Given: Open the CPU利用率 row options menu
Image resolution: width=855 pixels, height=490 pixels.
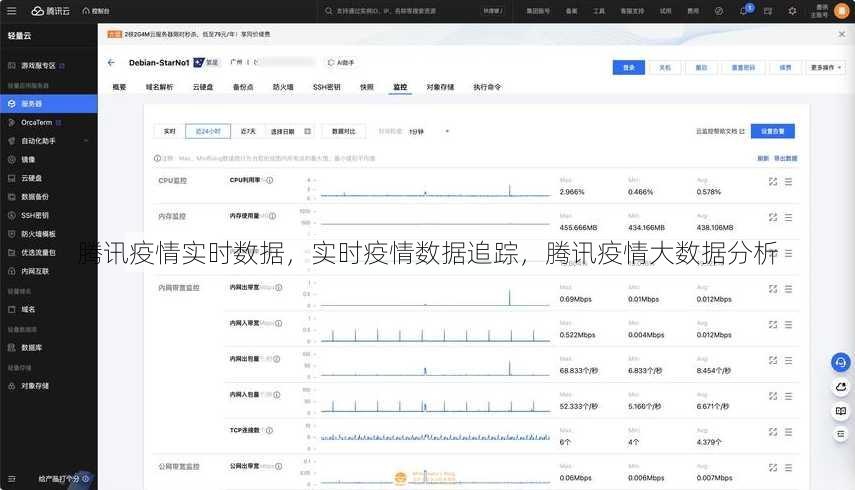Looking at the screenshot, I should (788, 182).
